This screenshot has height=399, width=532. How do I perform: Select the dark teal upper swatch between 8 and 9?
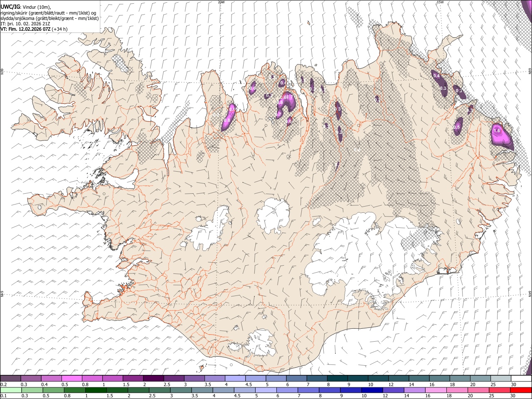(x=337, y=378)
